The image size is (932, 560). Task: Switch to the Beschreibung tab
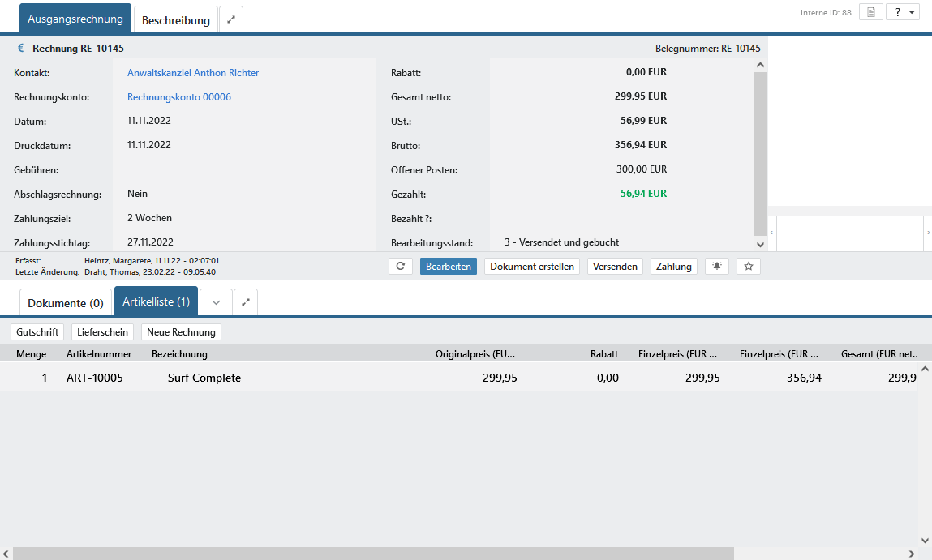176,20
